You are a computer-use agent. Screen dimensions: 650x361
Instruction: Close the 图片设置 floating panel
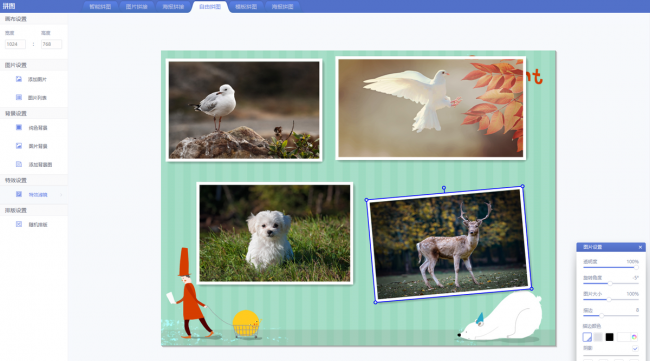pos(640,247)
